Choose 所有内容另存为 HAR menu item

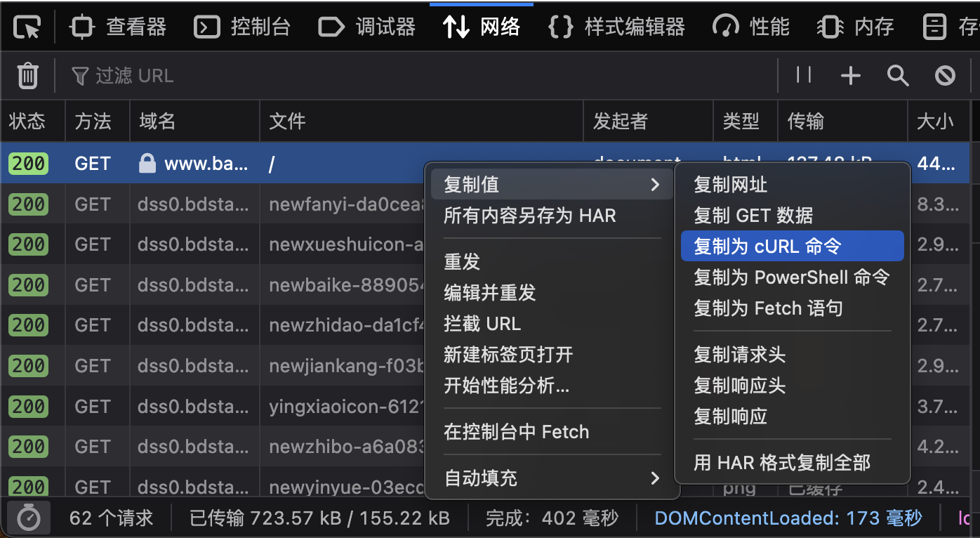coord(550,216)
